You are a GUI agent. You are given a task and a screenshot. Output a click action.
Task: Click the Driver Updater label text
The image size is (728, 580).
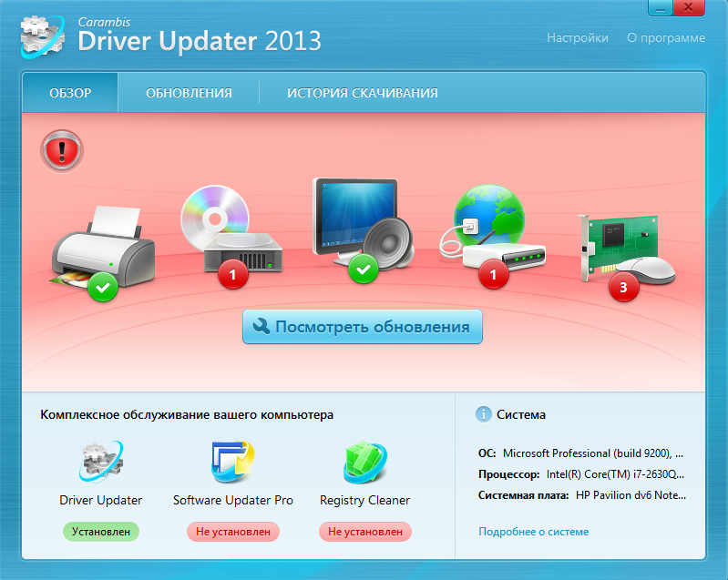(x=101, y=500)
